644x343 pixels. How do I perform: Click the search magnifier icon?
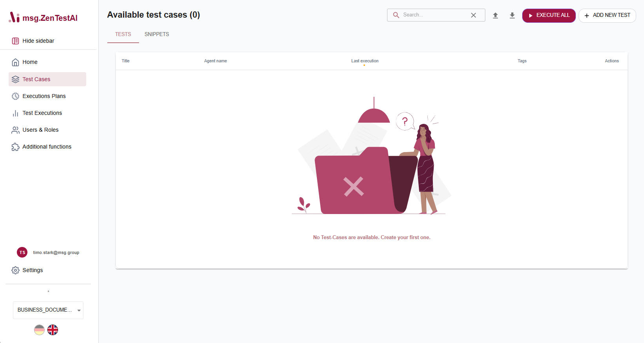[x=396, y=15]
